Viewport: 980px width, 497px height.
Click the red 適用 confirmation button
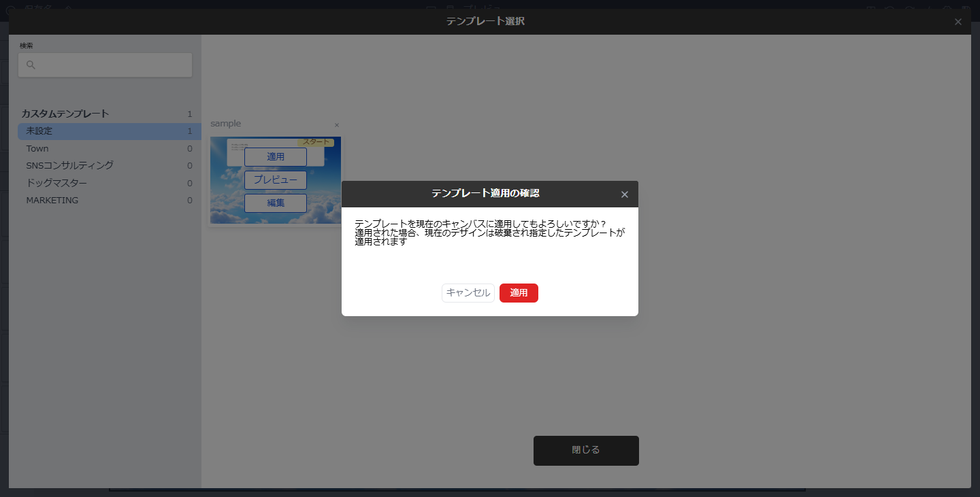tap(519, 292)
